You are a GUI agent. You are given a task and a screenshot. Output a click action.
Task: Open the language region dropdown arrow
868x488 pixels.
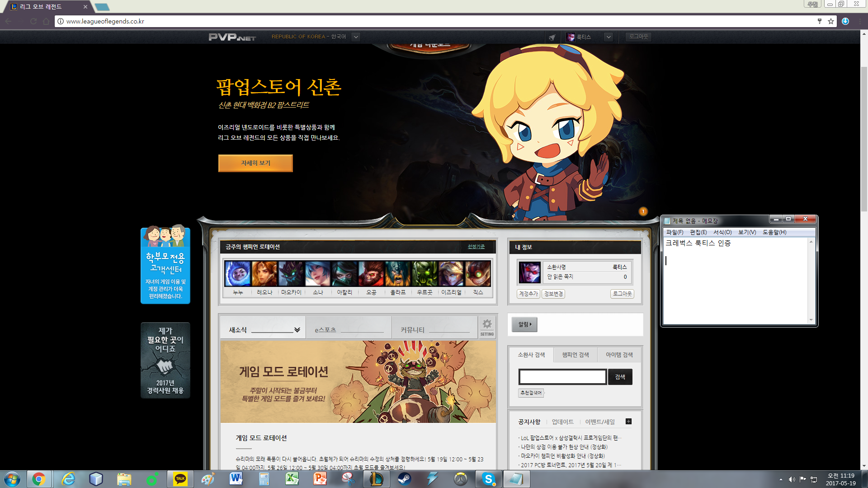(356, 37)
